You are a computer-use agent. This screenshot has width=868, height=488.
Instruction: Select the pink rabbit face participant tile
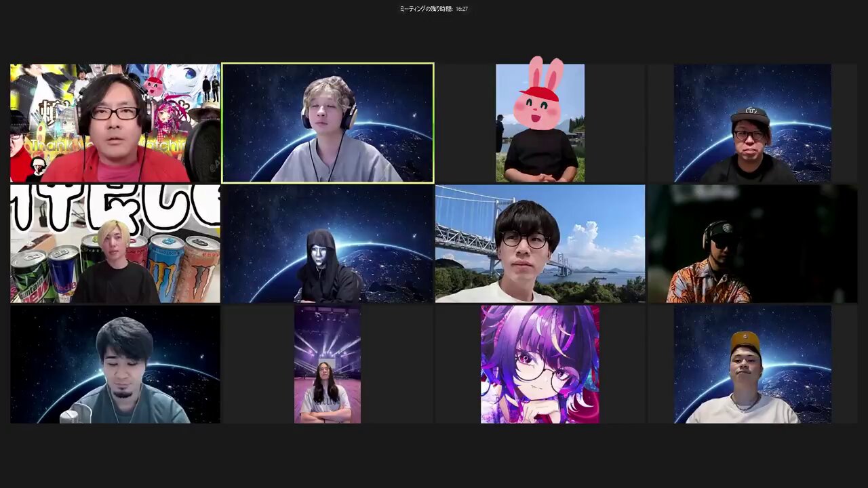coord(540,123)
